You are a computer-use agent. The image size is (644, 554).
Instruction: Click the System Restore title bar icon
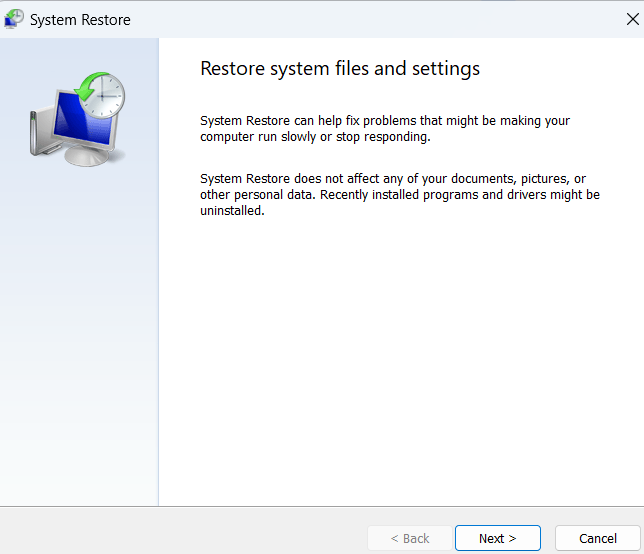(14, 19)
